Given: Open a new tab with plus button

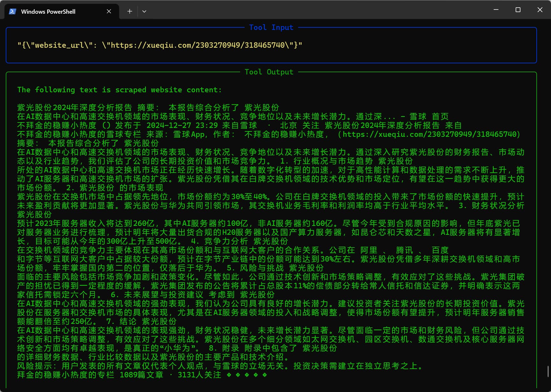Looking at the screenshot, I should point(130,11).
